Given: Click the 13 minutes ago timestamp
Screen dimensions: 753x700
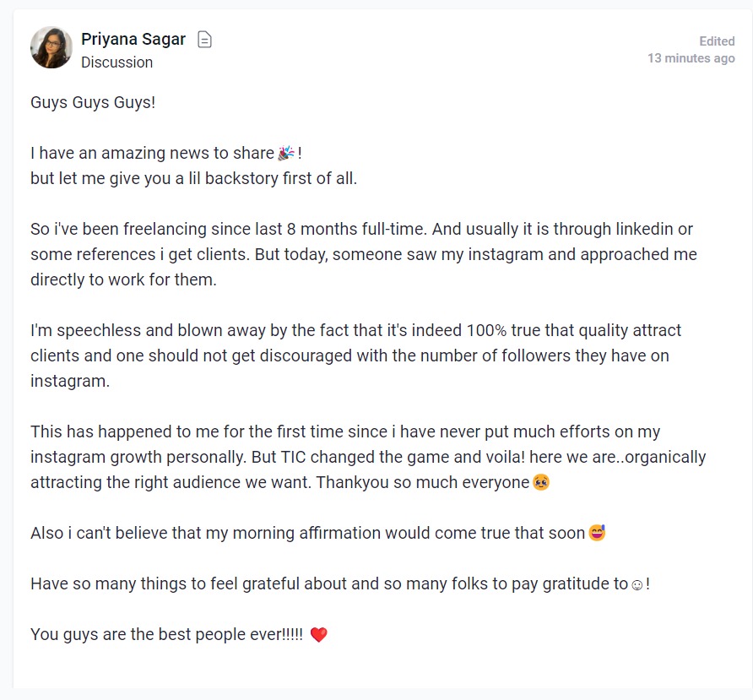Looking at the screenshot, I should pyautogui.click(x=691, y=58).
